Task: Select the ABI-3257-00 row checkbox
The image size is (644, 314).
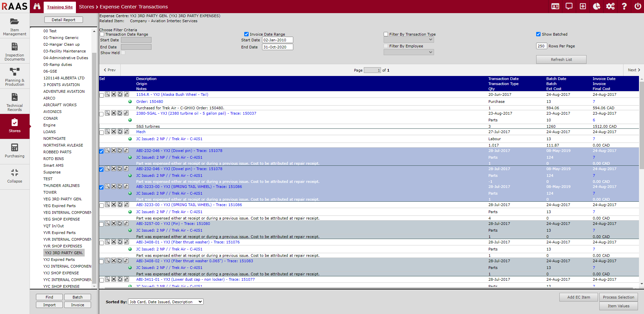Action: [101, 225]
